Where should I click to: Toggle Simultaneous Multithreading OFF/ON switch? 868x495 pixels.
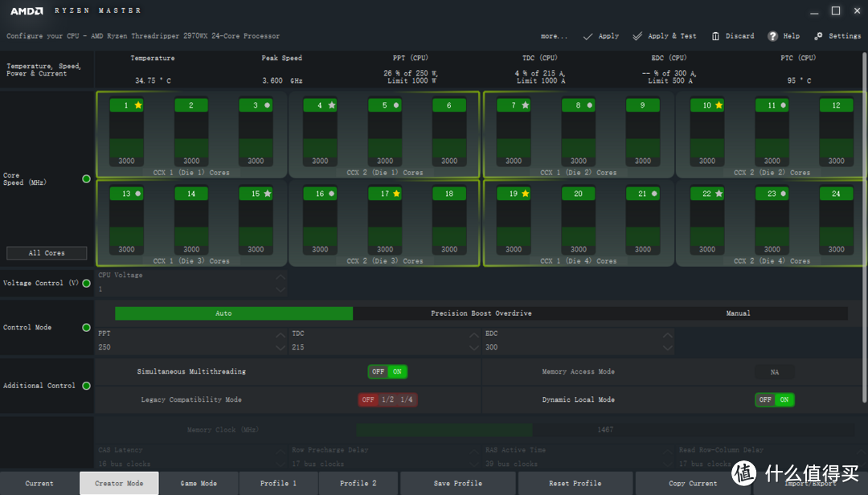(x=387, y=371)
